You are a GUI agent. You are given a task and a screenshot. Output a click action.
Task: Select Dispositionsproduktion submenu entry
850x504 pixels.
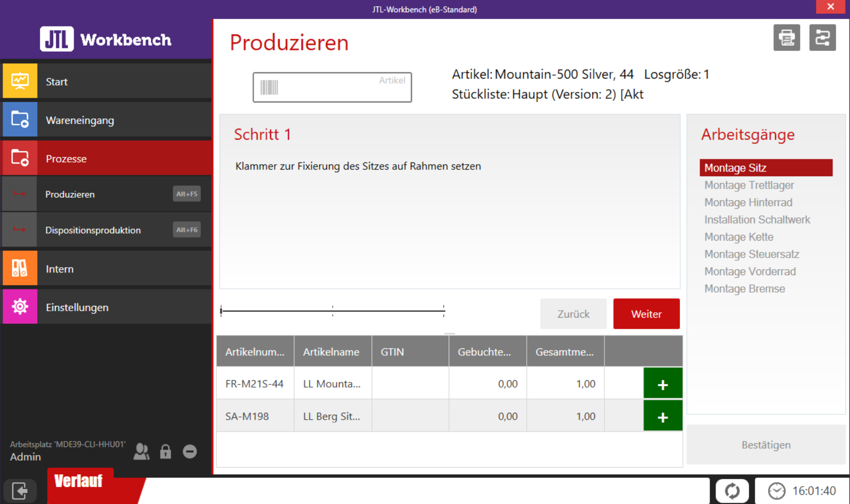coord(106,230)
